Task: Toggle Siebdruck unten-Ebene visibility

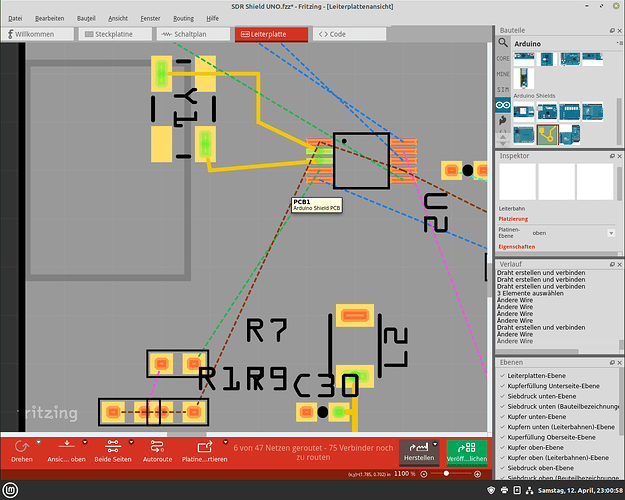Action: 503,396
